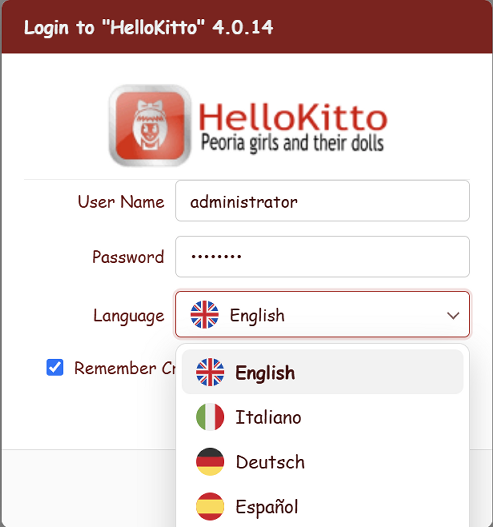Focus the User Name input field
The width and height of the screenshot is (493, 527).
[322, 201]
